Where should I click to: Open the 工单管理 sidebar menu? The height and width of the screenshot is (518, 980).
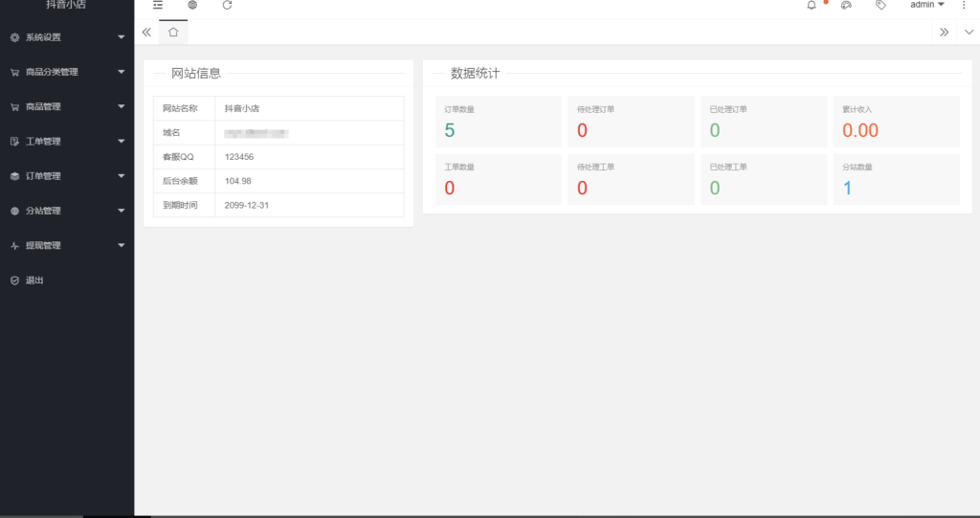pos(67,142)
